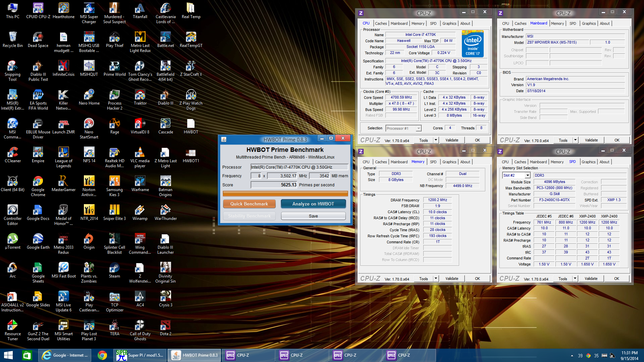This screenshot has height=362, width=644.
Task: Open Winamp desktop icon
Action: [x=140, y=213]
